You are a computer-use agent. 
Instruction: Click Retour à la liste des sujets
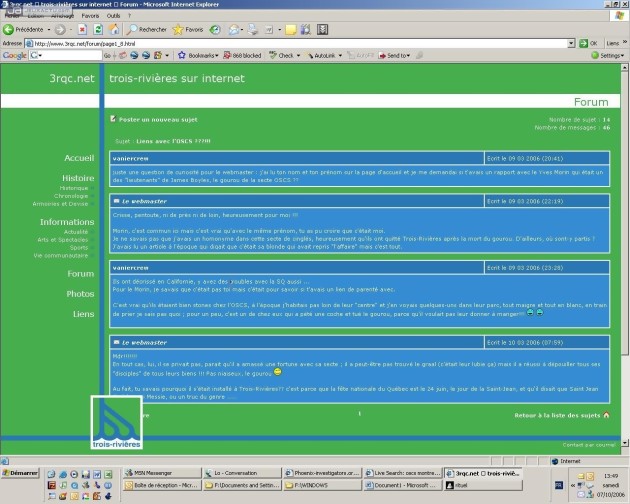pos(557,414)
